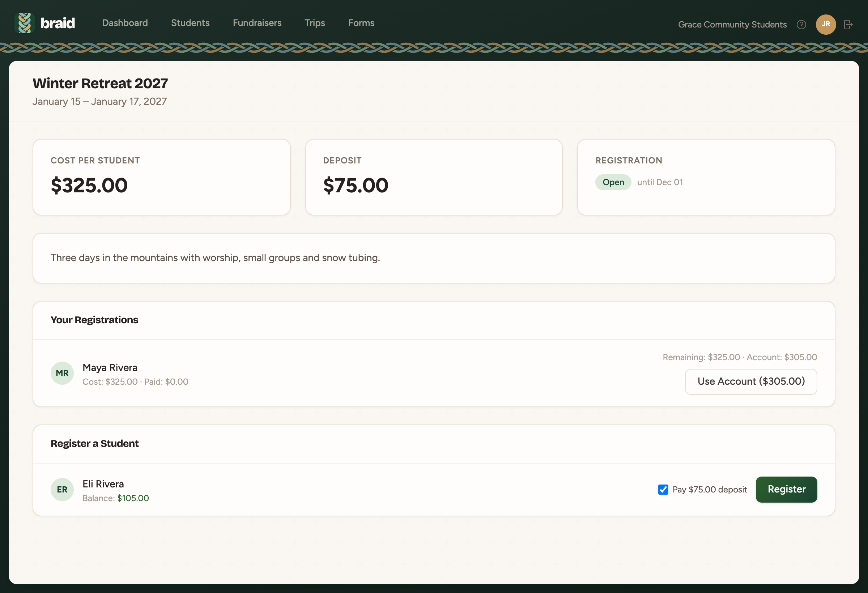Click the Open registration status badge
868x593 pixels.
click(x=613, y=182)
